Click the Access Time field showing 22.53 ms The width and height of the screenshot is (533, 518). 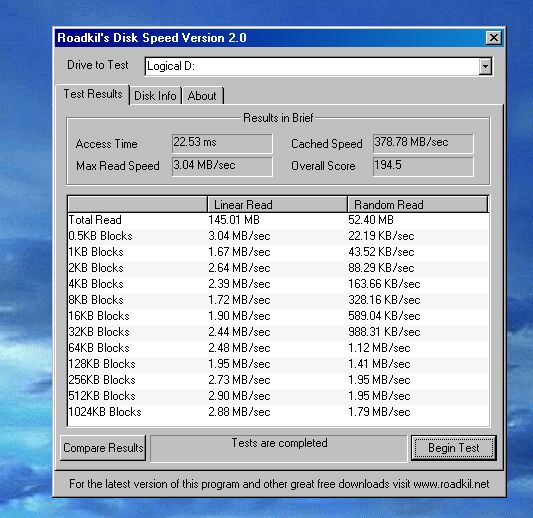coord(222,143)
